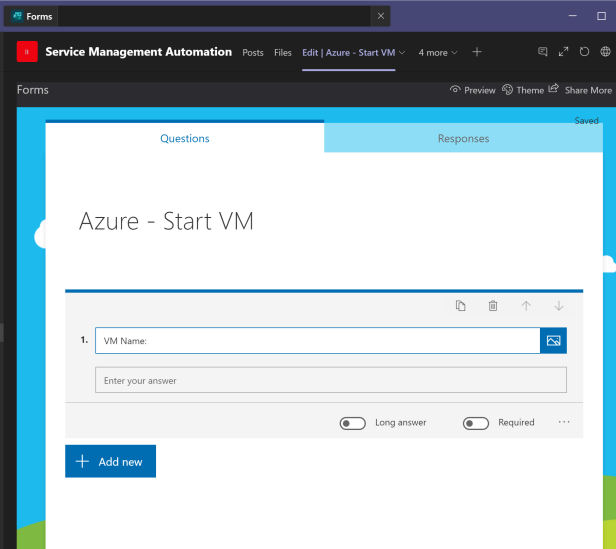Toggle the Long answer switch

coord(352,423)
